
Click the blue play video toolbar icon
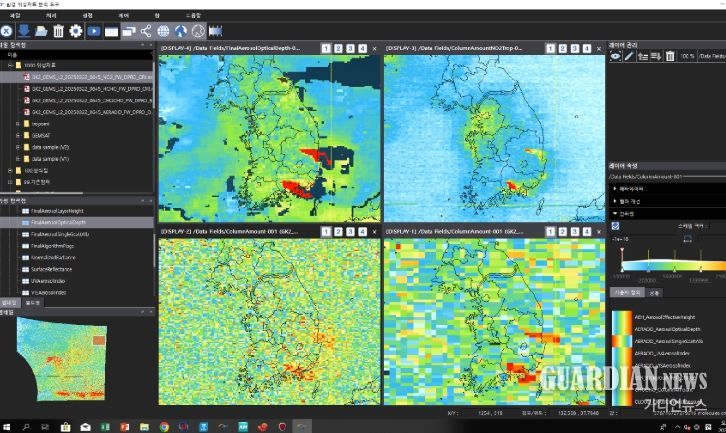[94, 31]
